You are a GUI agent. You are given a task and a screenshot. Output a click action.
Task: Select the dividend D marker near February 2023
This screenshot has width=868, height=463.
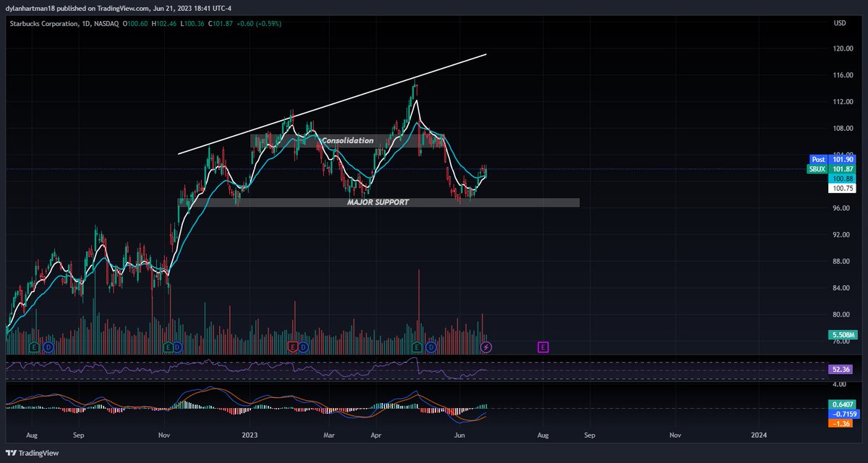(304, 347)
